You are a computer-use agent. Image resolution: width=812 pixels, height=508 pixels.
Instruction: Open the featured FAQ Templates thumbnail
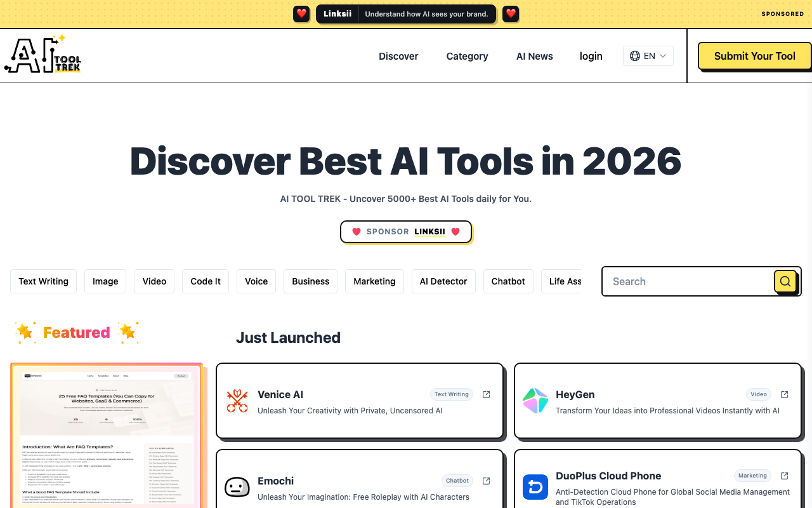tap(107, 437)
